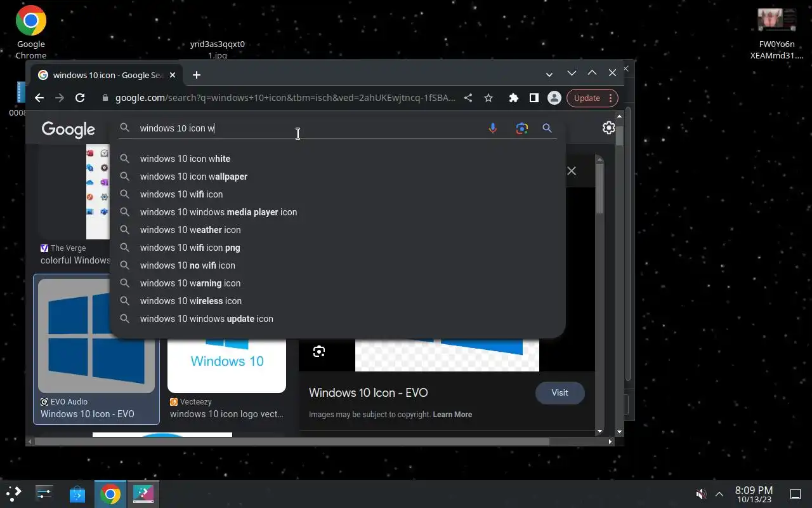The image size is (812, 508).
Task: Select suggestion windows 10 icon wallpaper
Action: [337, 177]
